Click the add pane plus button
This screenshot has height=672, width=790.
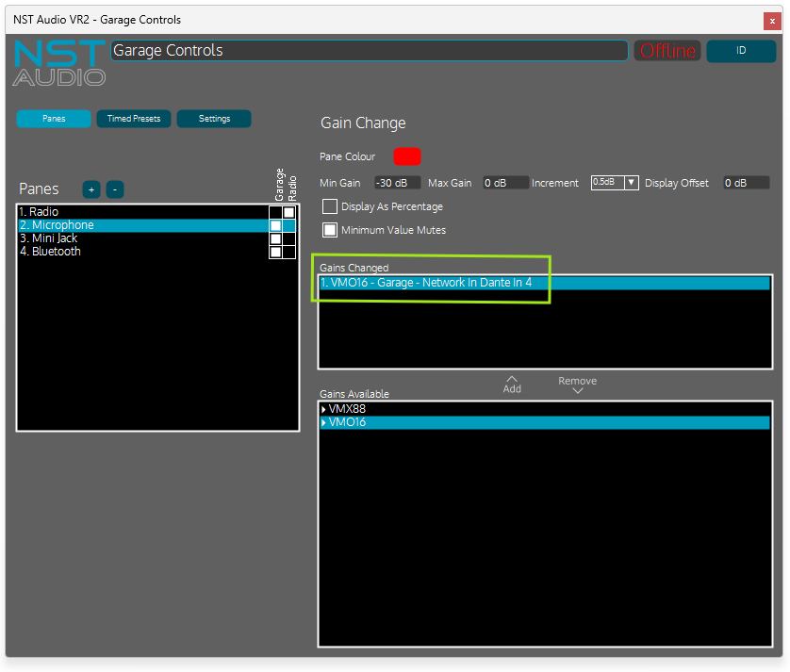91,189
